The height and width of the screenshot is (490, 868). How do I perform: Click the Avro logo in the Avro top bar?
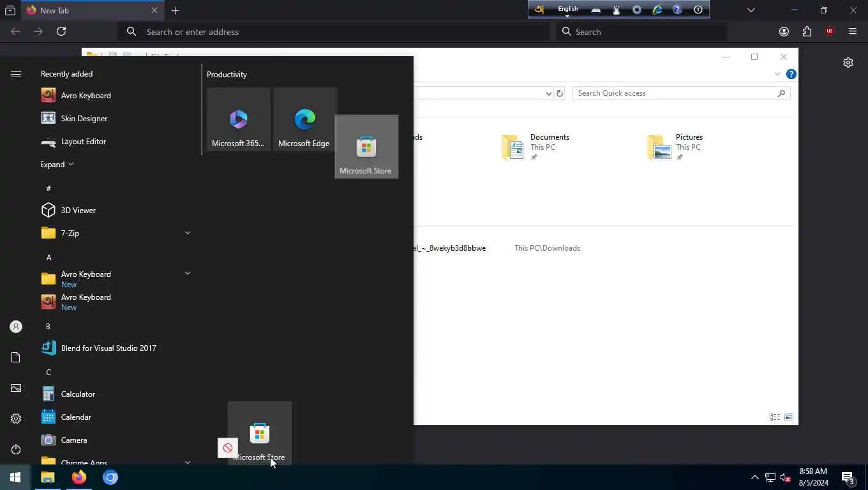coord(540,10)
